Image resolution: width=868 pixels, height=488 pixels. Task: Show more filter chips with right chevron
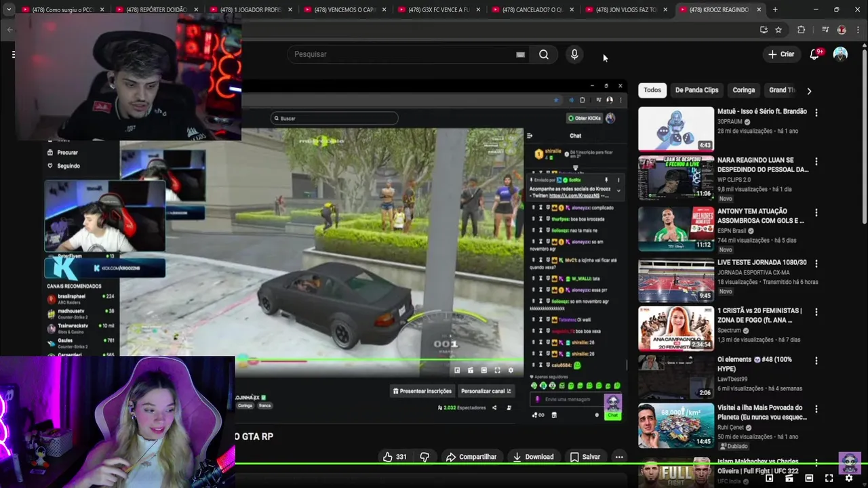pos(808,91)
